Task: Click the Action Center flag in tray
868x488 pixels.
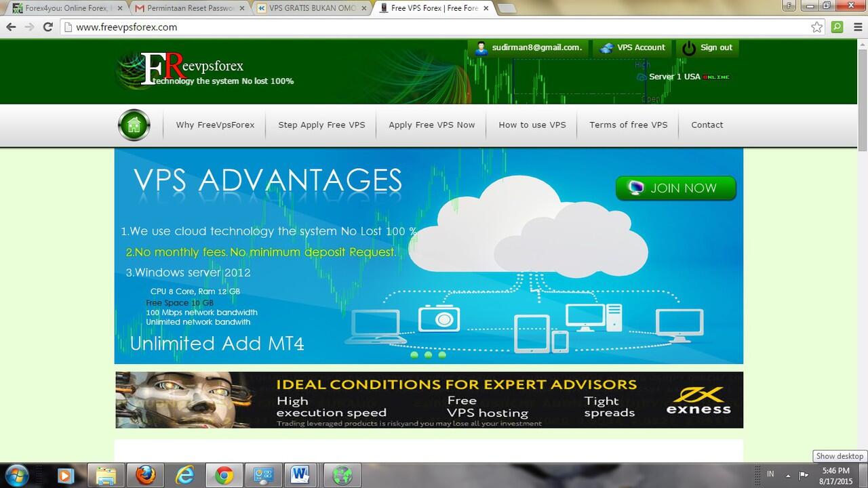Action: tap(804, 475)
